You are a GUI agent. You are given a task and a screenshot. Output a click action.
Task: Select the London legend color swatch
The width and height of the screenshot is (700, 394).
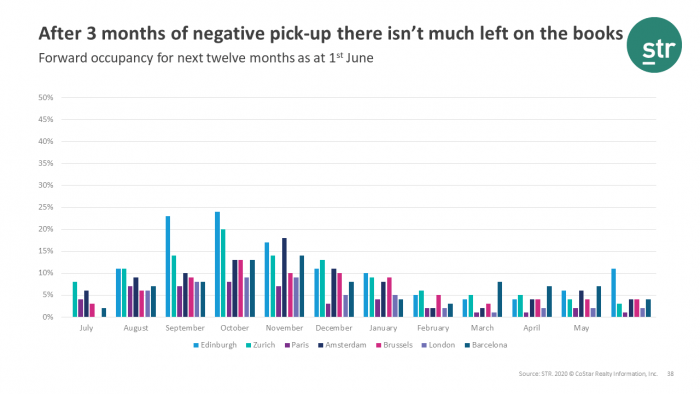(424, 345)
